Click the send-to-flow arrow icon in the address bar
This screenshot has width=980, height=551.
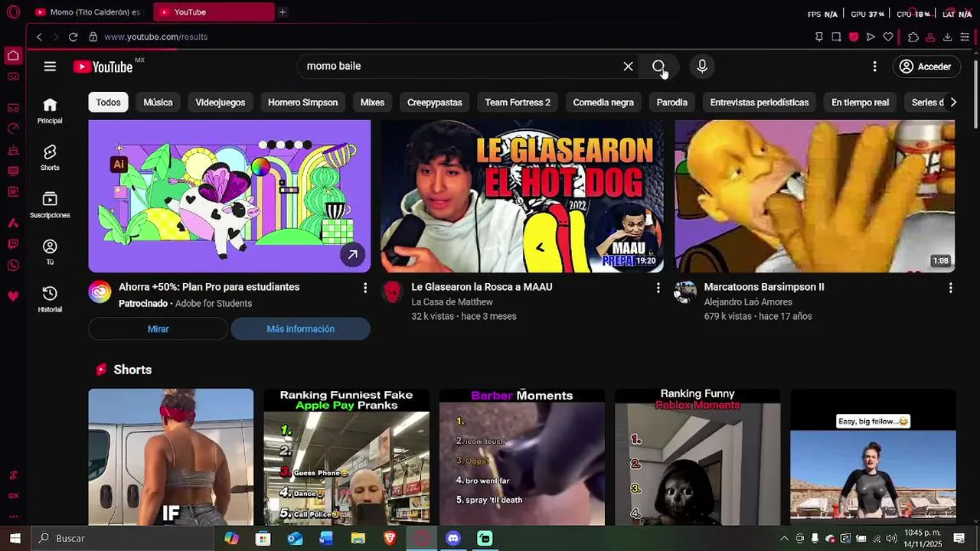point(871,37)
